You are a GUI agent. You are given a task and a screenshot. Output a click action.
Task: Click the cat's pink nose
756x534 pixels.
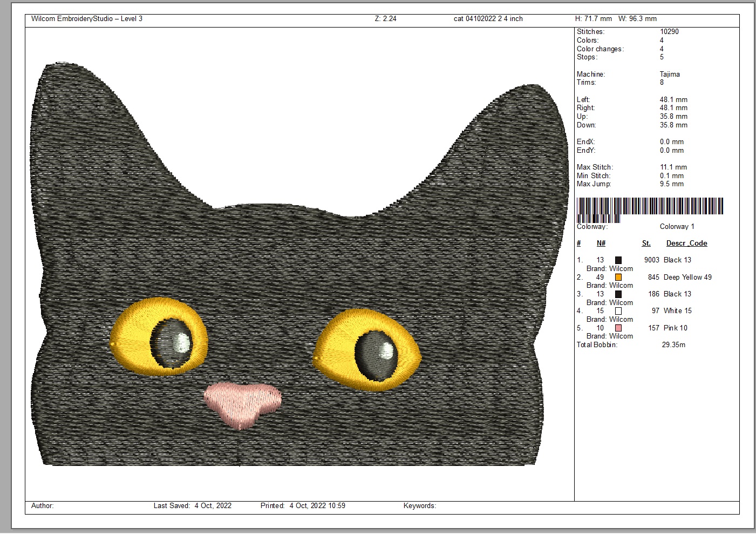(x=242, y=405)
